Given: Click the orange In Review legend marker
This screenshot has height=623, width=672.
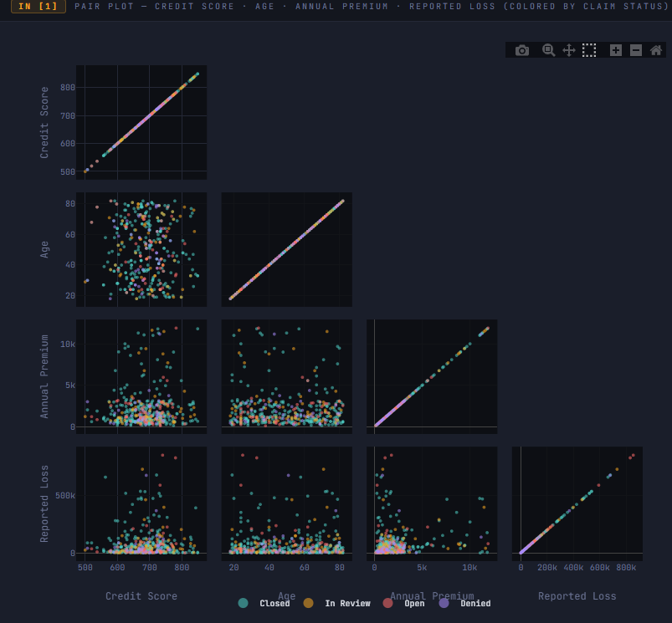Looking at the screenshot, I should (x=308, y=603).
